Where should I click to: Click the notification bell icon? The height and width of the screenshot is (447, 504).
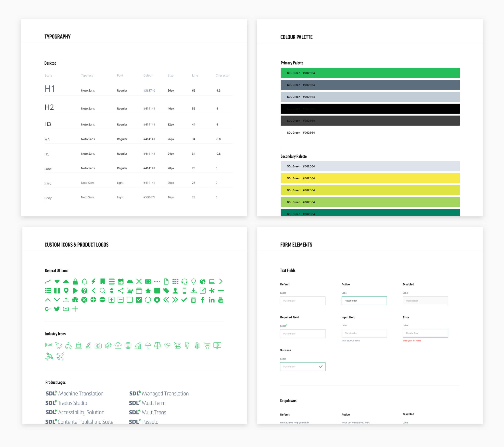coord(84,281)
